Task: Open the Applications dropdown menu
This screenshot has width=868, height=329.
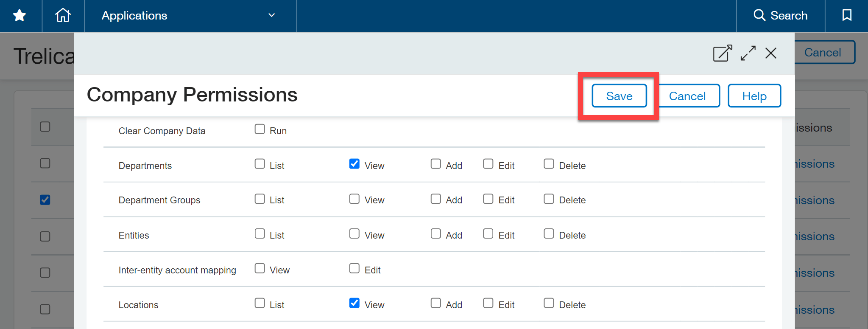Action: pyautogui.click(x=190, y=16)
